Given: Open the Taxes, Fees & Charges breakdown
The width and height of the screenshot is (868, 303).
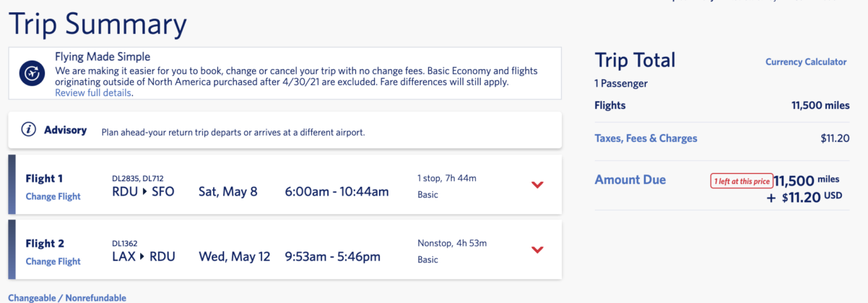Looking at the screenshot, I should pos(646,139).
